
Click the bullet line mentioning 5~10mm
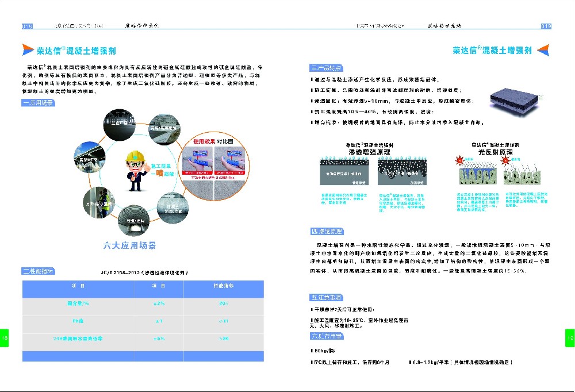coord(392,101)
